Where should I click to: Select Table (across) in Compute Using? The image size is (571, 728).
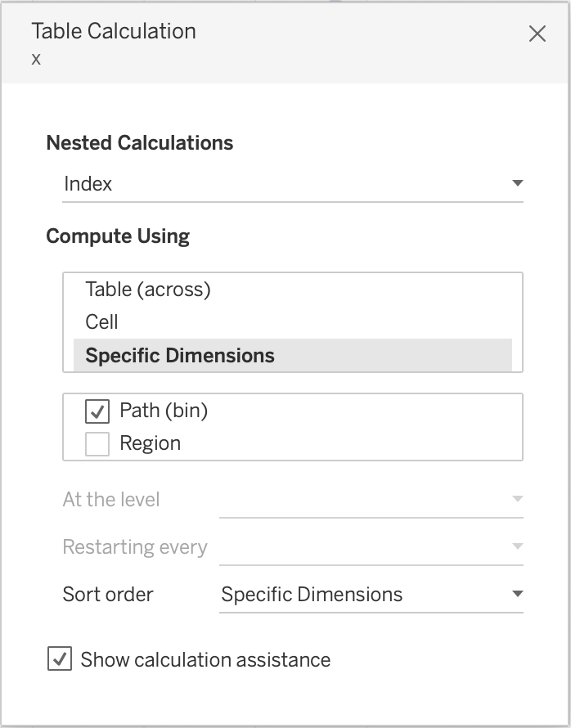(148, 290)
